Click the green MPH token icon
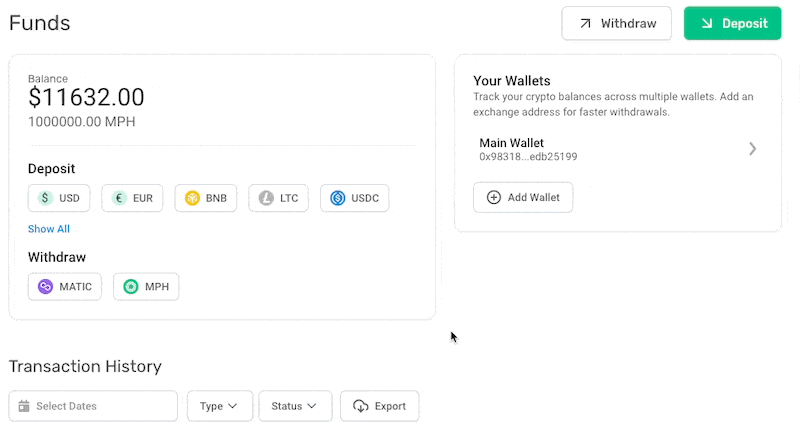Image resolution: width=800 pixels, height=442 pixels. [131, 287]
